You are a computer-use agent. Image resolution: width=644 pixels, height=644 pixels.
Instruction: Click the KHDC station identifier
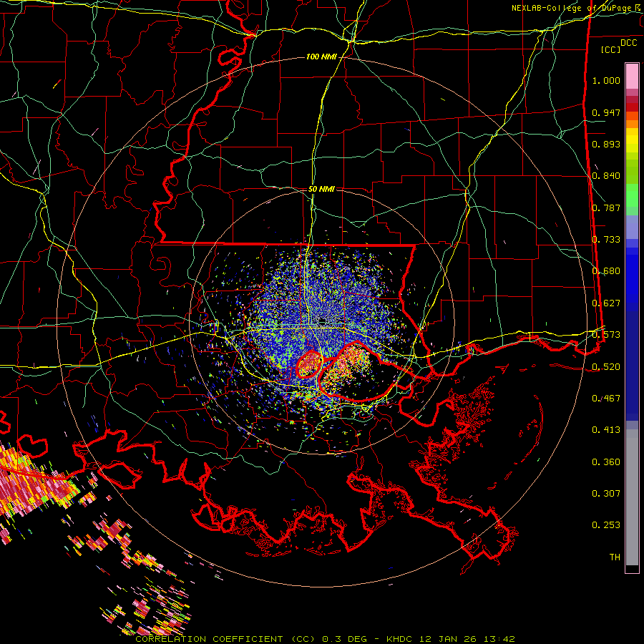[401, 639]
